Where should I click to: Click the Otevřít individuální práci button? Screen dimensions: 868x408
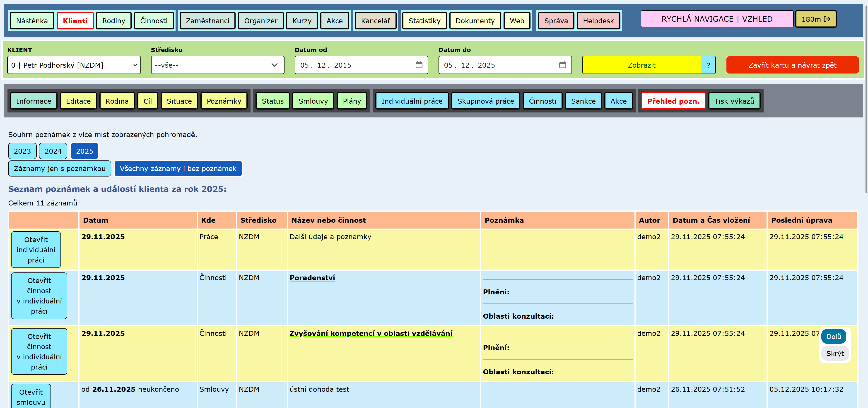[36, 250]
